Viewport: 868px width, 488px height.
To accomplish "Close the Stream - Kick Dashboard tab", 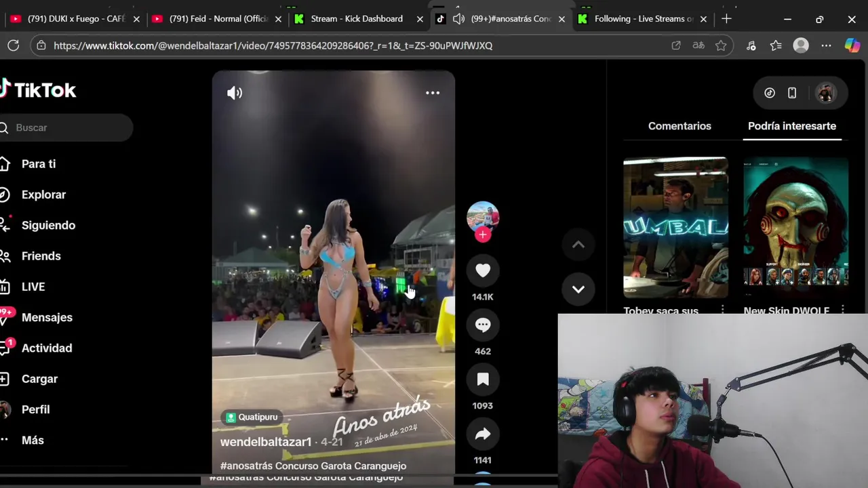I will pos(420,19).
